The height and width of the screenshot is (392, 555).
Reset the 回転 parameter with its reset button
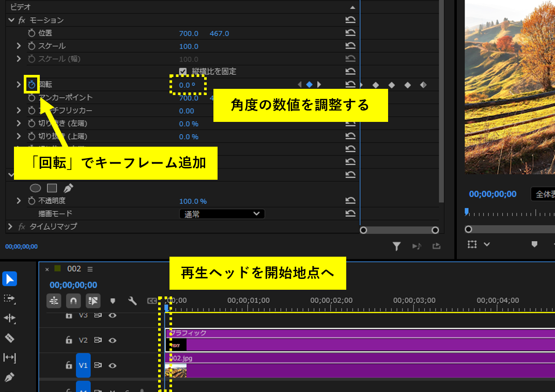click(x=351, y=84)
